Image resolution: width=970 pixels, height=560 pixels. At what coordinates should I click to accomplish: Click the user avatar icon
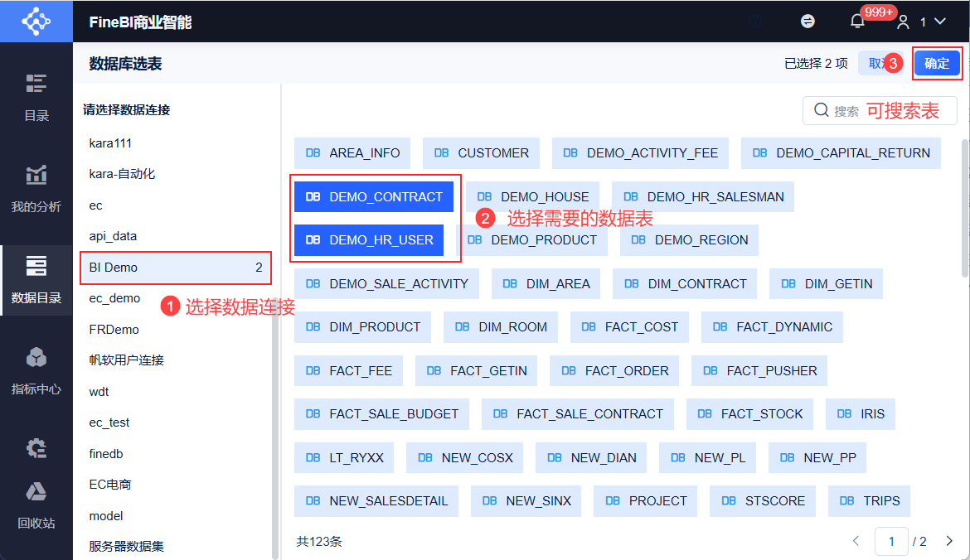903,22
